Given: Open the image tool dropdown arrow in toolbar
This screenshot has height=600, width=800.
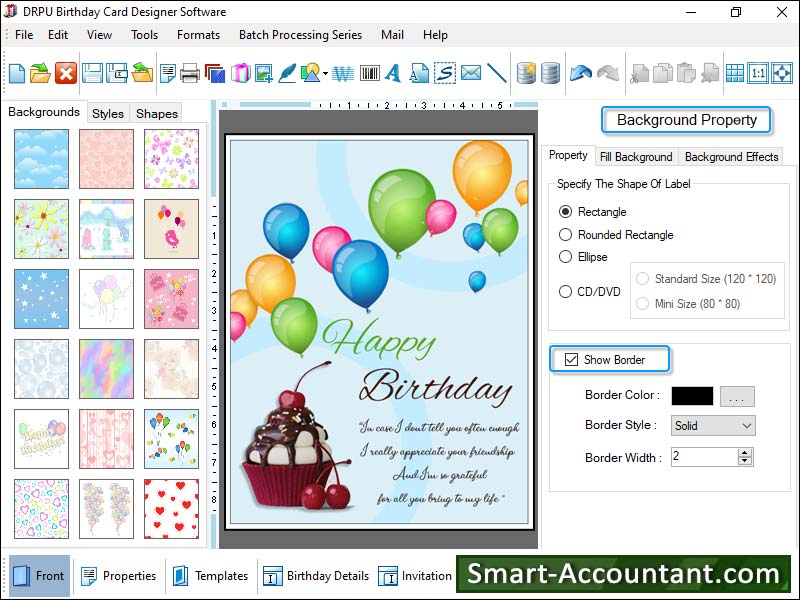Looking at the screenshot, I should [x=324, y=74].
